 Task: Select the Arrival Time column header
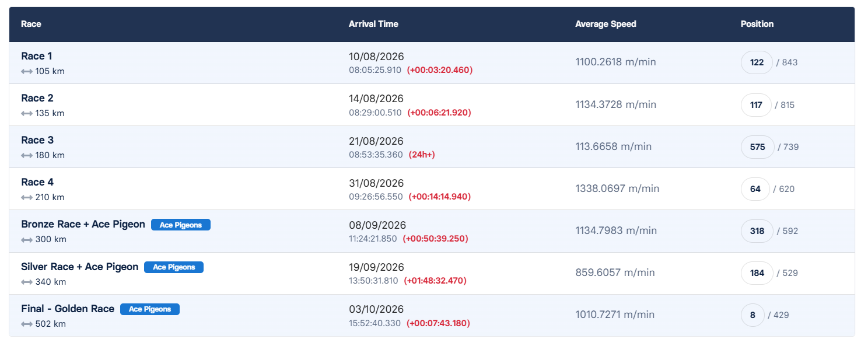373,24
